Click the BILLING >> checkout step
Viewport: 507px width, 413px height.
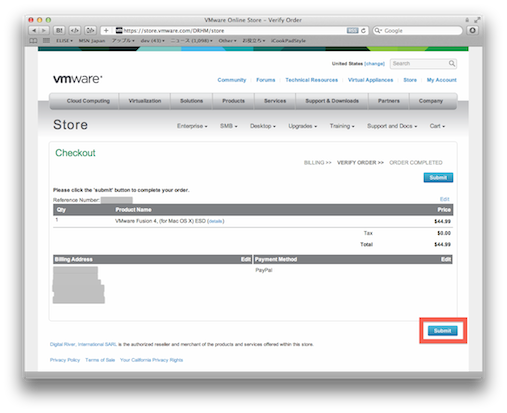[x=318, y=163]
